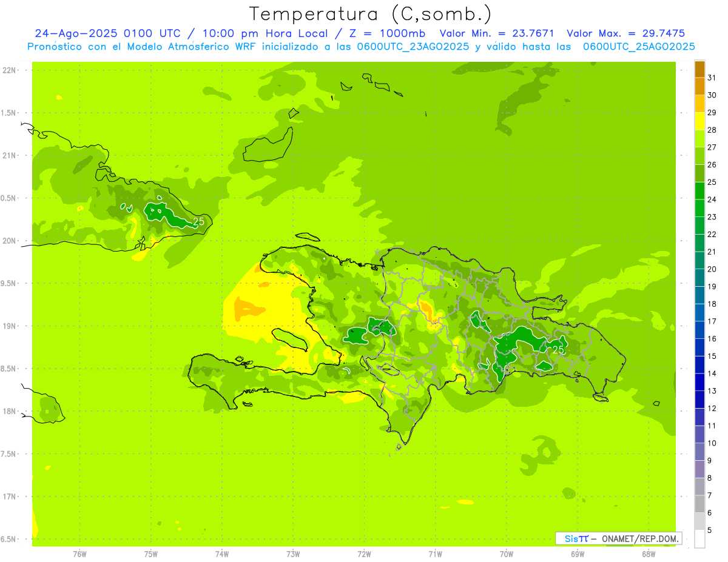728x562 pixels.
Task: Click longitude axis label '69W'
Action: click(x=577, y=554)
